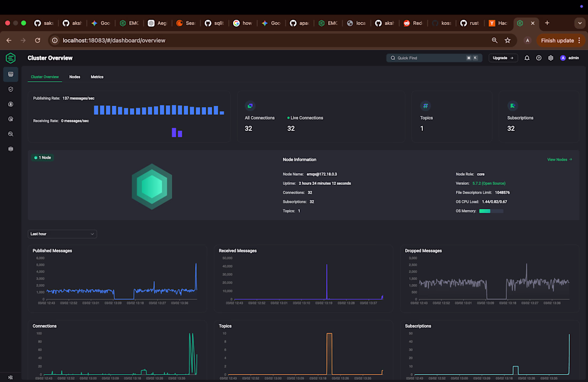
Task: Open the magnifier Diagnose sidebar icon
Action: [x=11, y=134]
